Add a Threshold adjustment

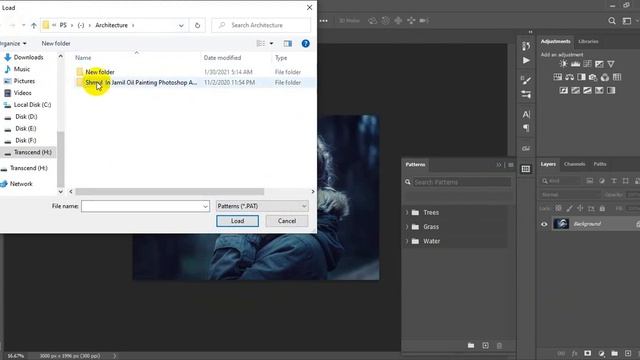(x=587, y=90)
